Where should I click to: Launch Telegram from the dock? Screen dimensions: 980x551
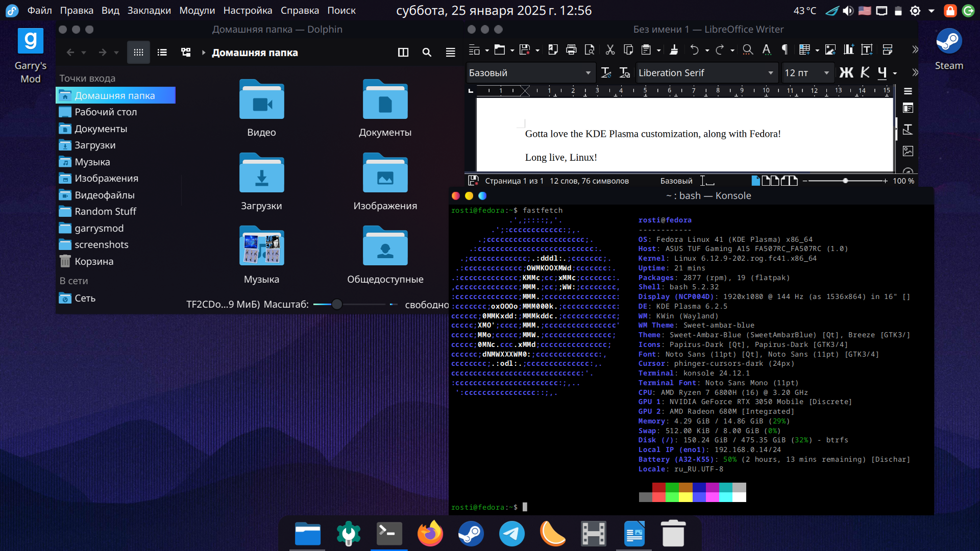tap(511, 534)
